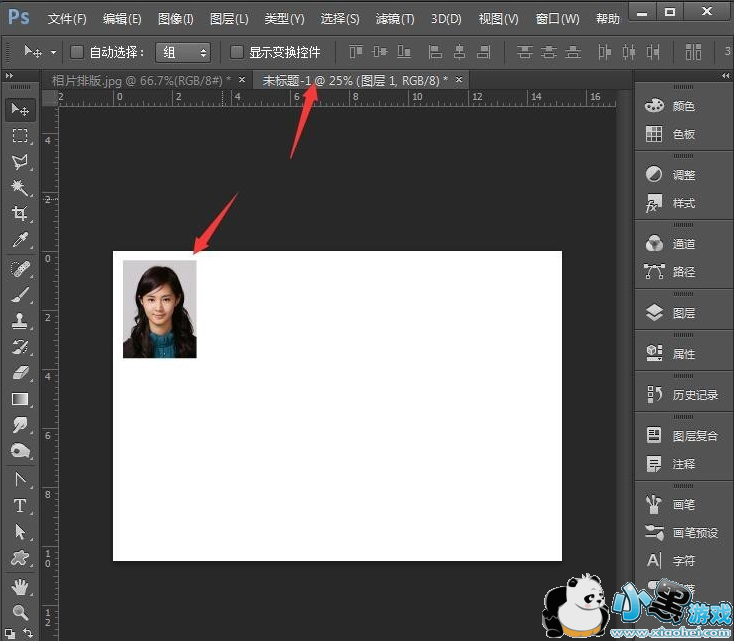This screenshot has width=734, height=641.
Task: Toggle the 显示变换控件 checkbox
Action: (x=237, y=52)
